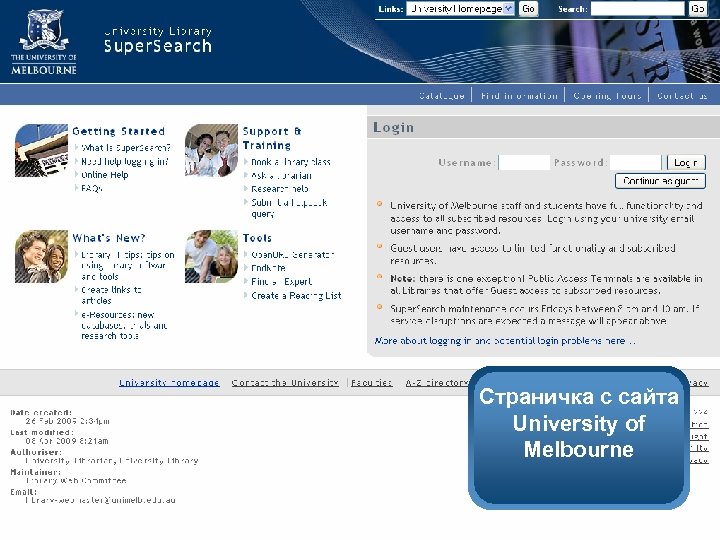Click the Login button
The image size is (720, 540).
(x=686, y=163)
